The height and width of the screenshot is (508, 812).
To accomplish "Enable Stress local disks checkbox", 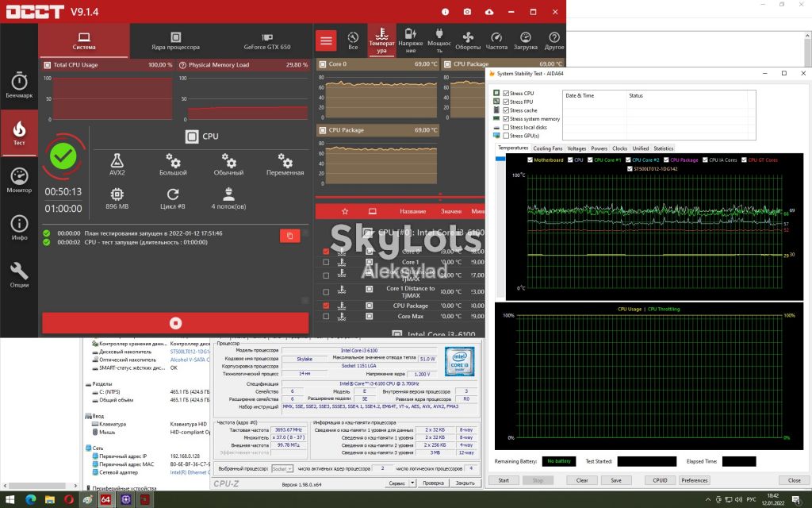I will (x=506, y=127).
